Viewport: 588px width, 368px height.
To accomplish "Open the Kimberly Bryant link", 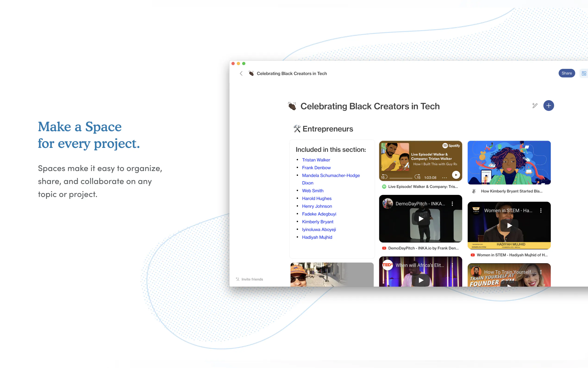I will coord(317,222).
